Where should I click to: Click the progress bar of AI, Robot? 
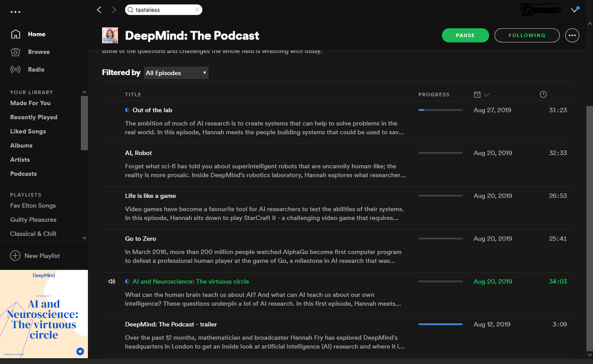pyautogui.click(x=440, y=153)
